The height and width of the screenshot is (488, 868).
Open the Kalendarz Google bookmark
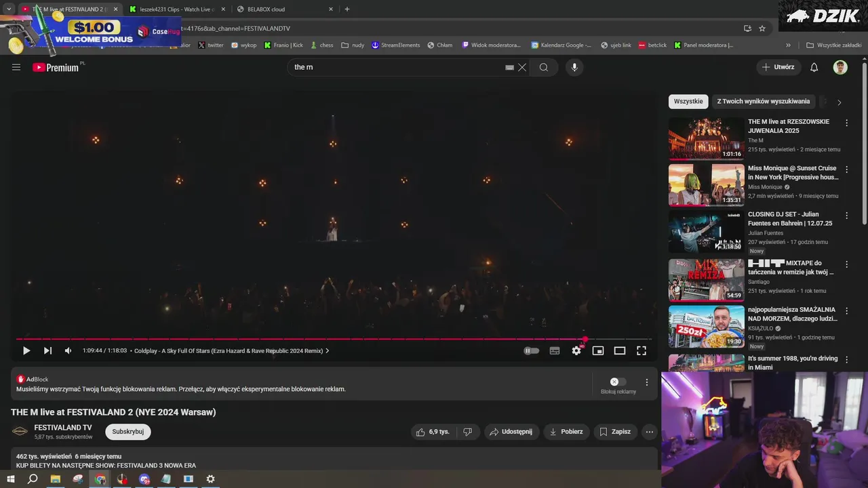pyautogui.click(x=561, y=45)
